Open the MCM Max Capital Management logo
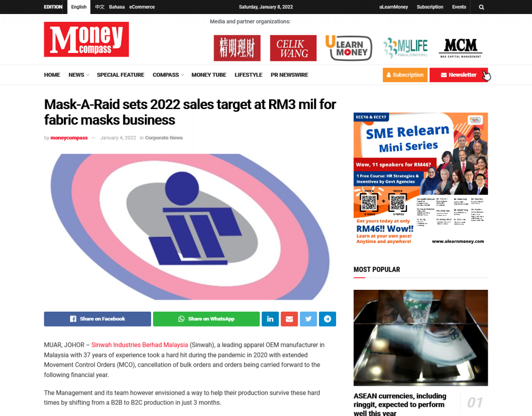The height and width of the screenshot is (416, 532). [x=460, y=48]
